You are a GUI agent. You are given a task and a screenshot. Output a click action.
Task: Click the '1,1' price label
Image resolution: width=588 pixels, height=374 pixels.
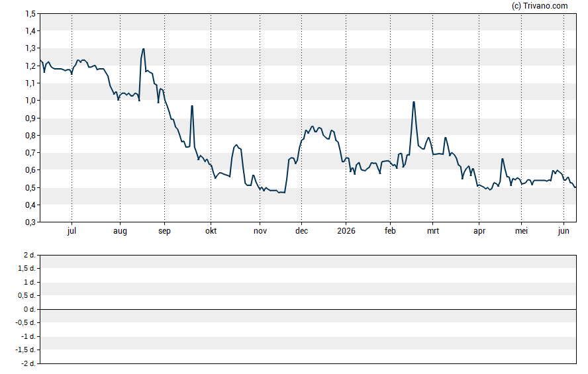[30, 83]
